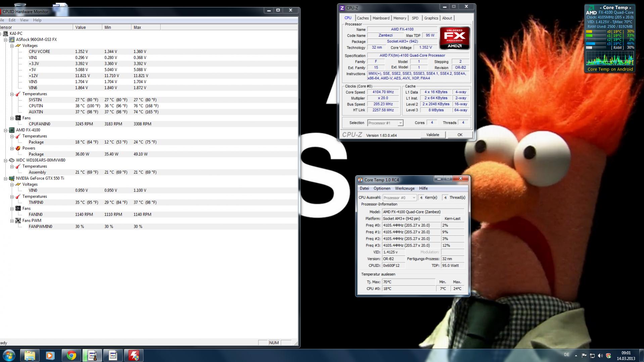Image resolution: width=644 pixels, height=362 pixels.
Task: Collapse the Fans node under NVIDIA GeForce
Action: pyautogui.click(x=12, y=209)
